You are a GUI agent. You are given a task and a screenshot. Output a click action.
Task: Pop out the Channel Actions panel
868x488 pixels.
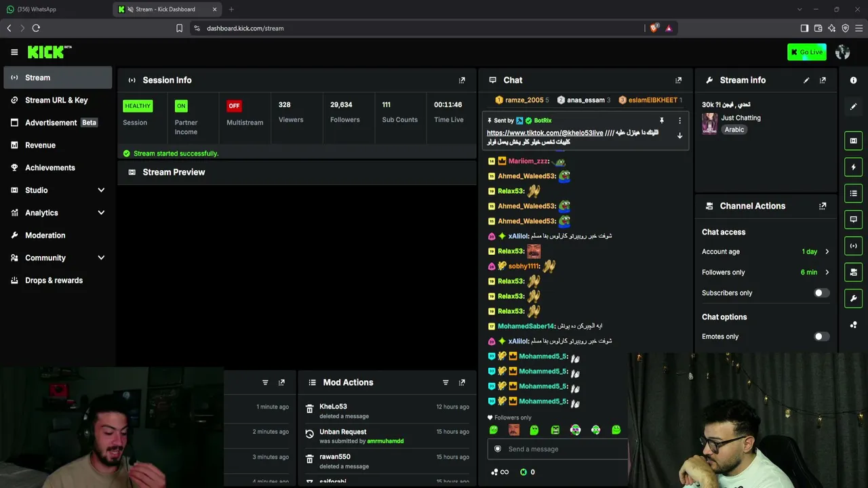tap(823, 206)
